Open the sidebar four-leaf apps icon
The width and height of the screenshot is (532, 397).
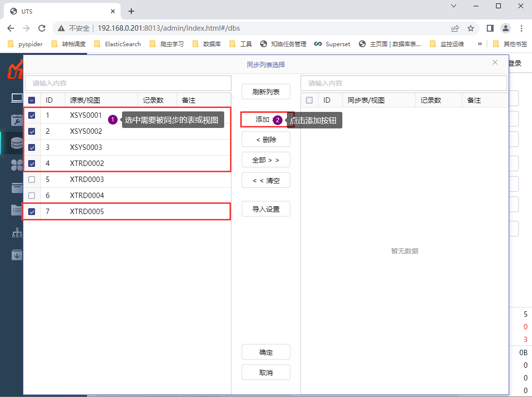click(x=16, y=165)
